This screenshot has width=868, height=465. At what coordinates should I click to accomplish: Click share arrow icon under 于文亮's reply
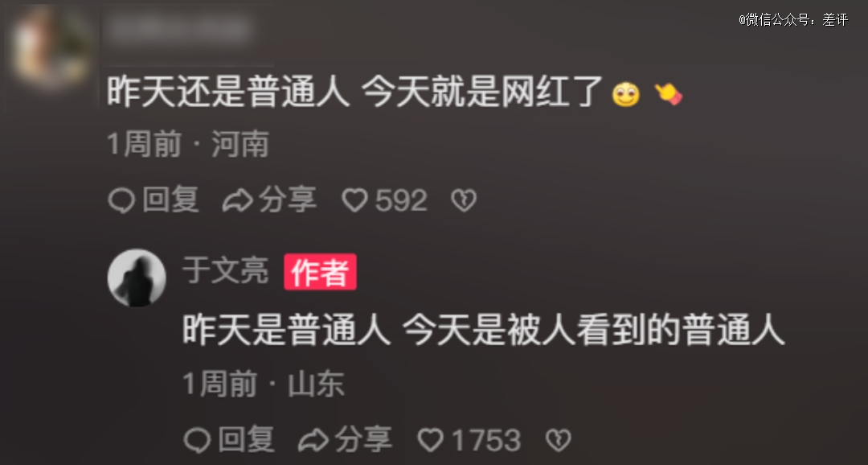pyautogui.click(x=313, y=441)
